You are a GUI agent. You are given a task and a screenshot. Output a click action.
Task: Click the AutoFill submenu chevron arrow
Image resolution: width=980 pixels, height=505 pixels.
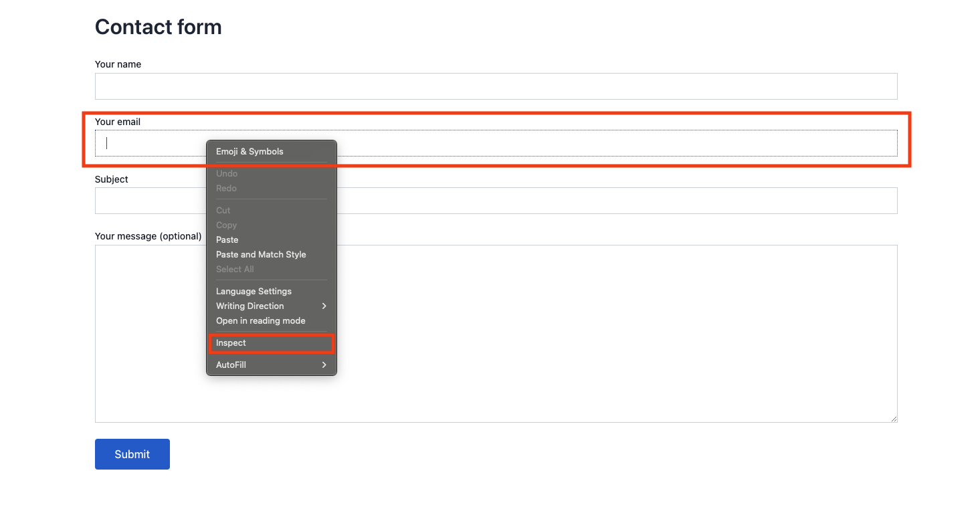tap(324, 365)
